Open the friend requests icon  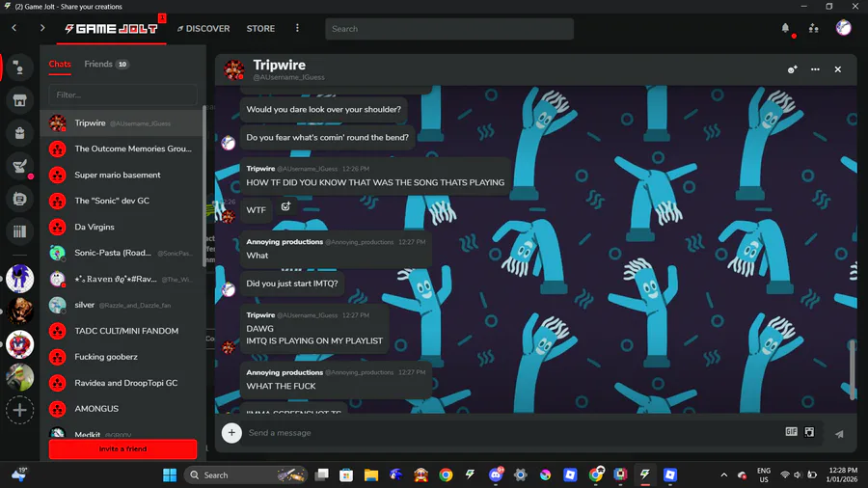[x=813, y=28]
